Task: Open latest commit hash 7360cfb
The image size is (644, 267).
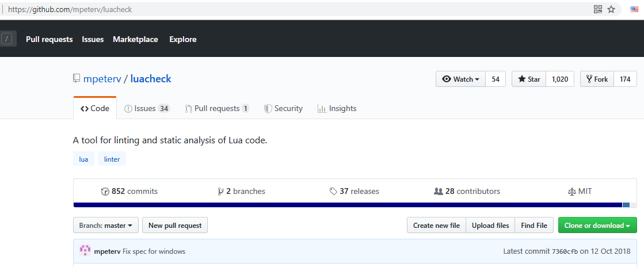Action: (x=565, y=251)
